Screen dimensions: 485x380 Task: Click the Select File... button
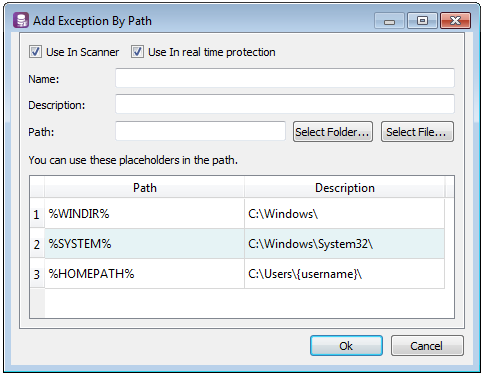pos(417,132)
